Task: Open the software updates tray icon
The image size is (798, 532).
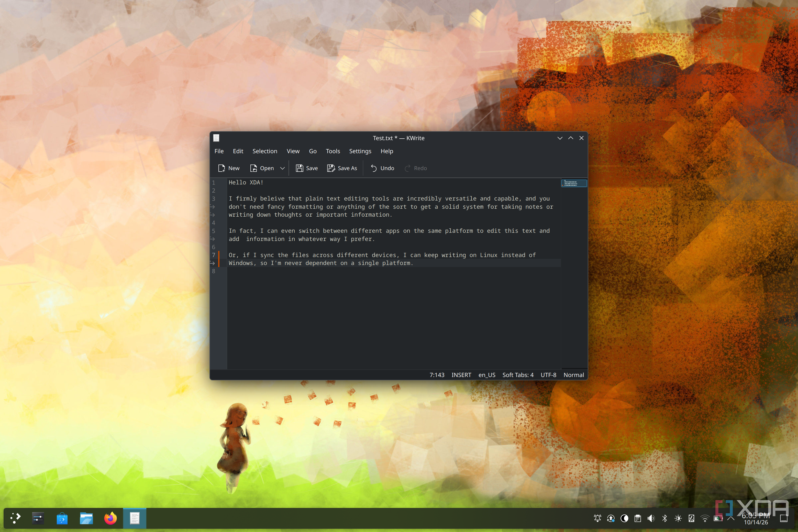Action: pyautogui.click(x=611, y=518)
